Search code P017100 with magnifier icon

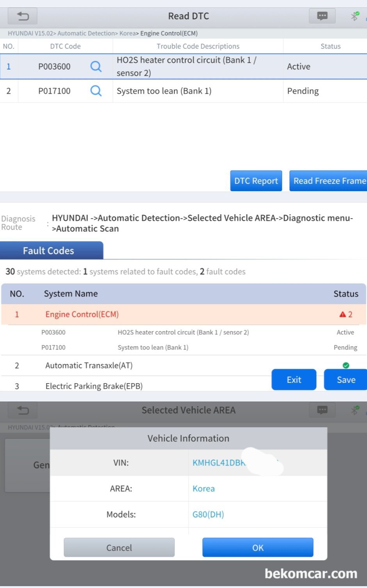pyautogui.click(x=96, y=91)
